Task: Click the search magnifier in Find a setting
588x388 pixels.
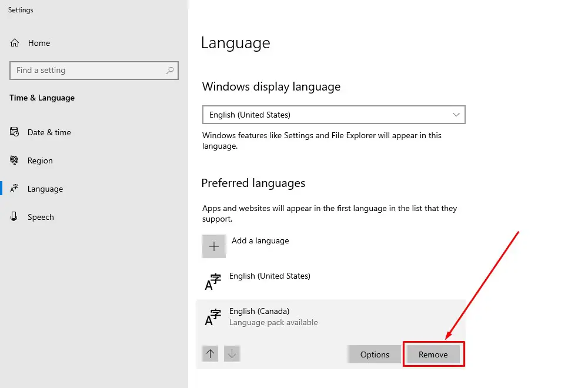Action: [x=170, y=71]
